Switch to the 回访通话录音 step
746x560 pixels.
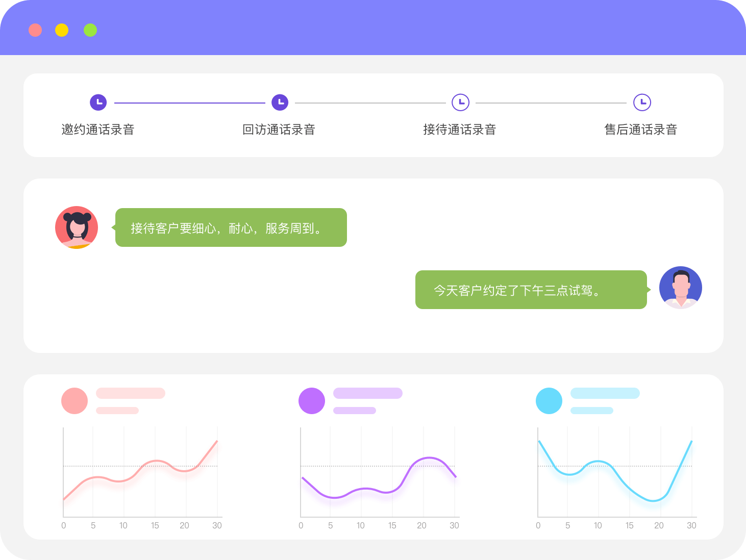(x=279, y=130)
